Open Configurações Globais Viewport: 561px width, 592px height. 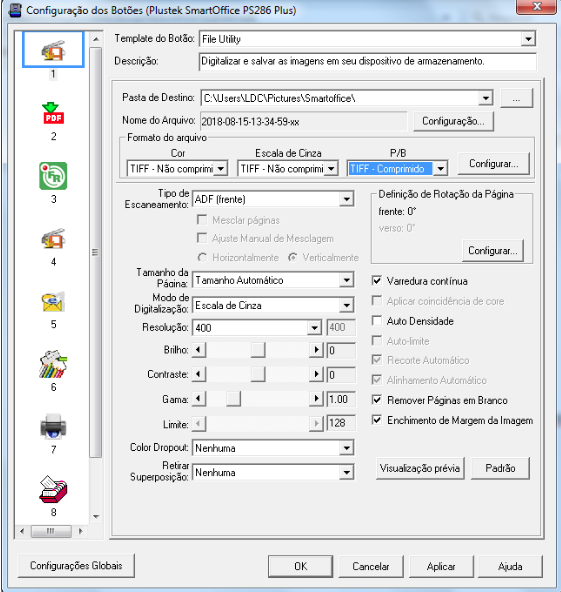click(x=76, y=565)
